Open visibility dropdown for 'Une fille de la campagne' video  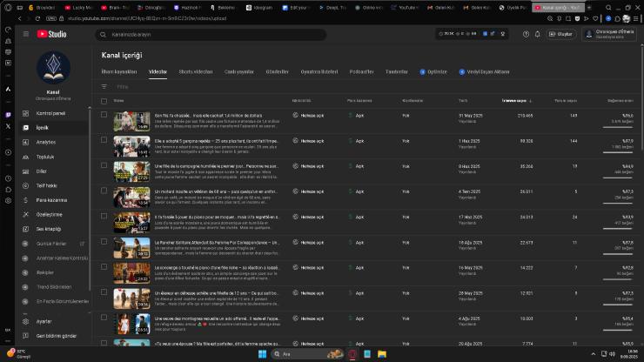(308, 166)
